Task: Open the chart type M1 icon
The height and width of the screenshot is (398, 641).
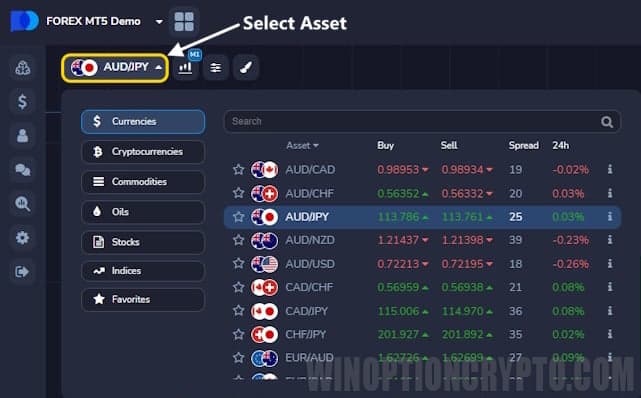Action: [186, 67]
